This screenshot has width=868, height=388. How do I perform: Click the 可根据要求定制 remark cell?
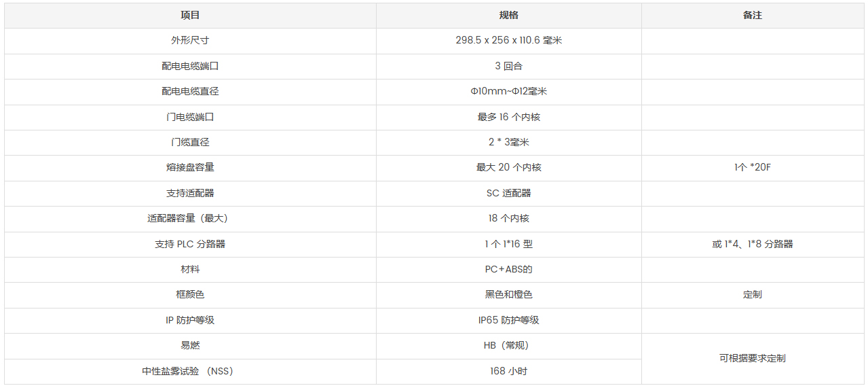(x=752, y=358)
